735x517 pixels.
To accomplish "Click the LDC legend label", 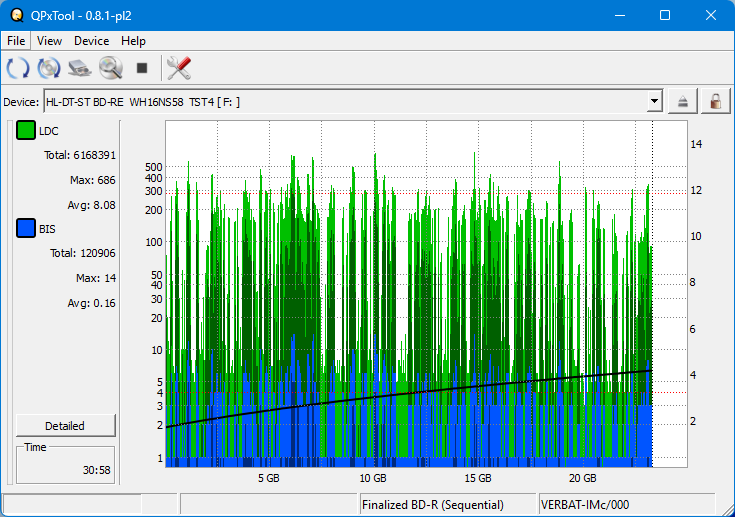I will click(49, 131).
